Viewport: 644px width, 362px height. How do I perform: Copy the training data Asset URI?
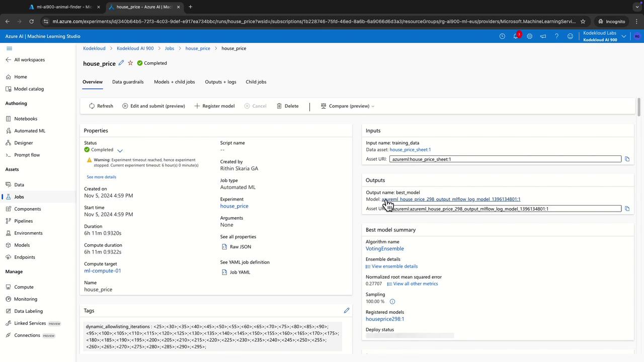click(x=627, y=159)
